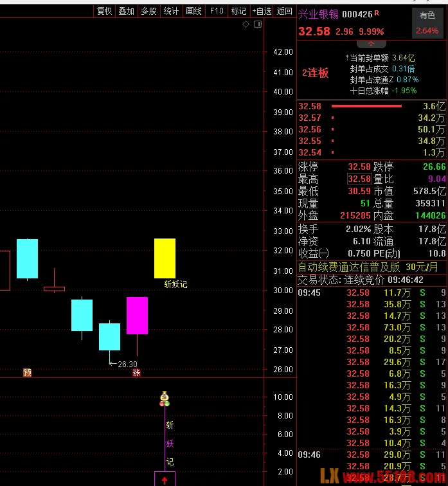Click the 预 marker below the chart

(x=27, y=372)
